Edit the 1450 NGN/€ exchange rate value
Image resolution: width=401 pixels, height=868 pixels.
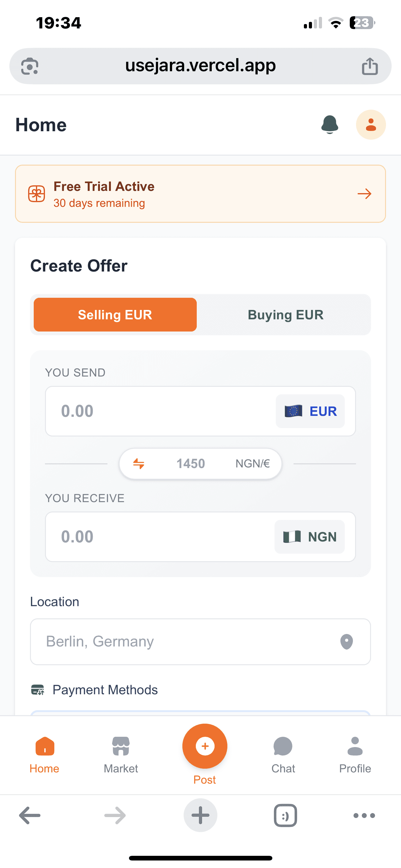click(x=191, y=463)
